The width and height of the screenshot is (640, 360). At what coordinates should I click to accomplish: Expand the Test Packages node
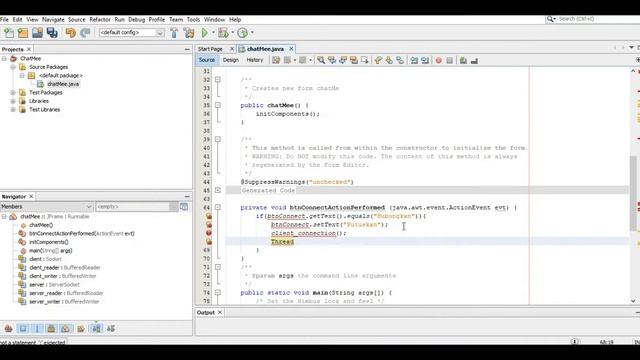pyautogui.click(x=13, y=93)
